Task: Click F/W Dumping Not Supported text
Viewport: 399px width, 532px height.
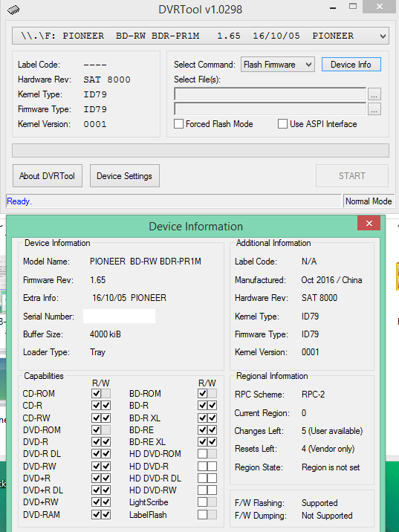Action: 327,516
